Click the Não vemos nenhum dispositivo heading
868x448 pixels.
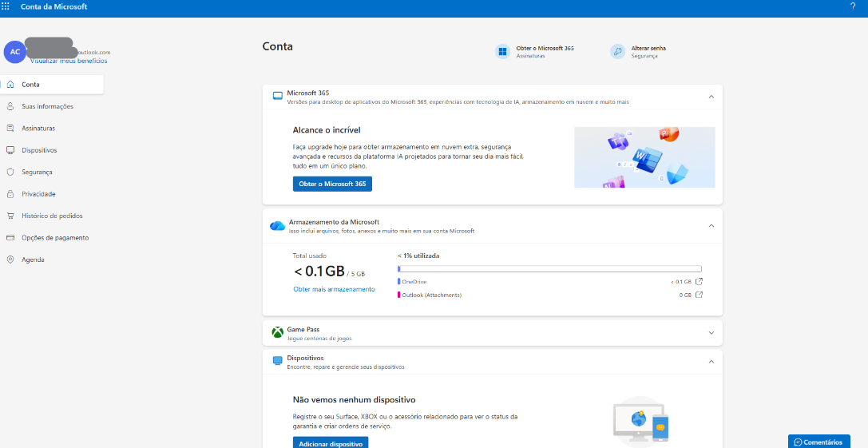coord(355,399)
